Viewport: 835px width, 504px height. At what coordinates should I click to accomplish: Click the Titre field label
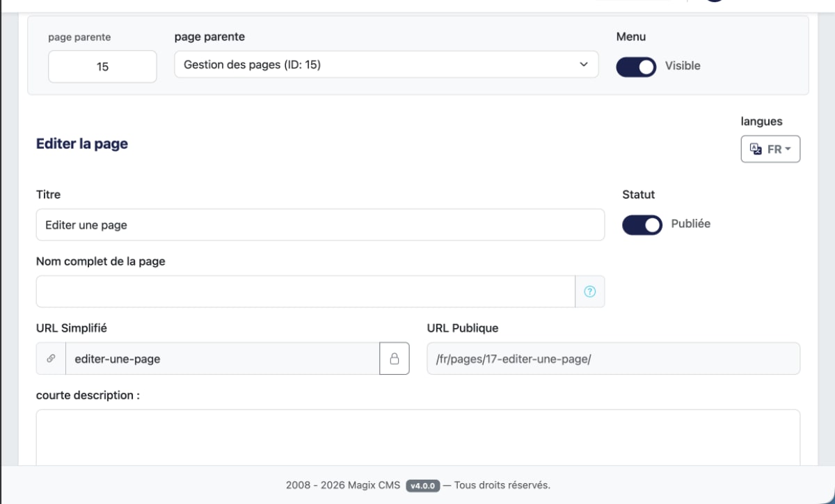(48, 195)
